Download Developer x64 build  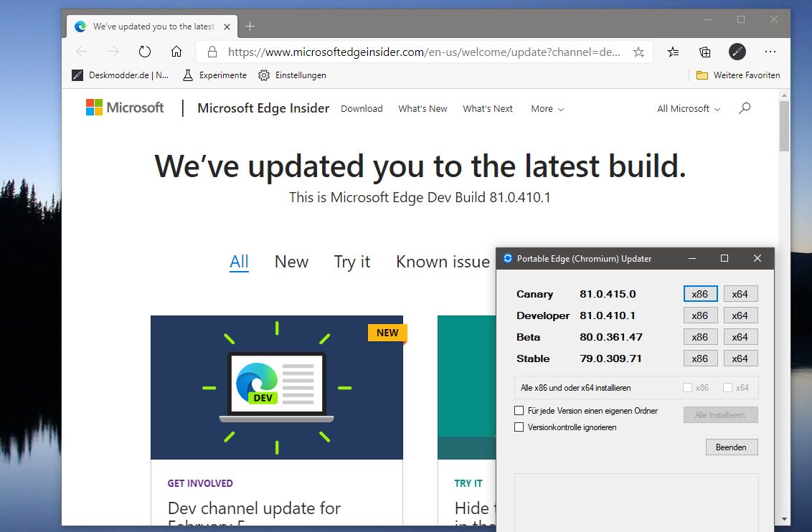tap(740, 315)
